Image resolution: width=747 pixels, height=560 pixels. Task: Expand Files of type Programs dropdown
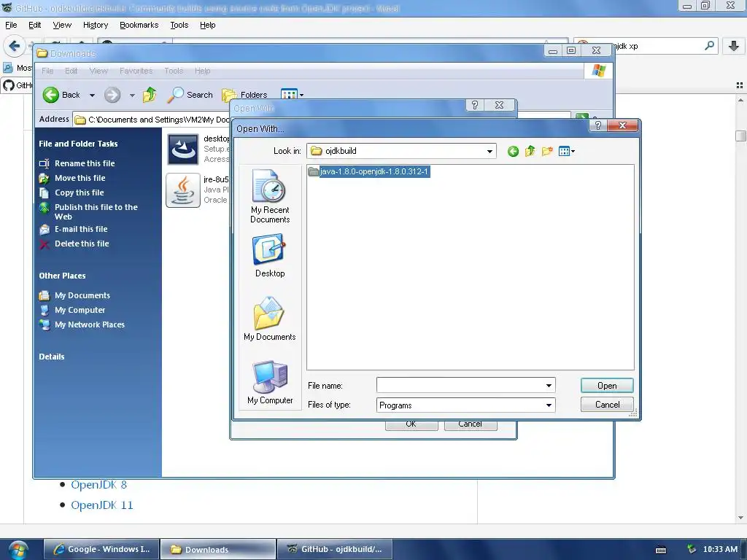[x=549, y=405]
